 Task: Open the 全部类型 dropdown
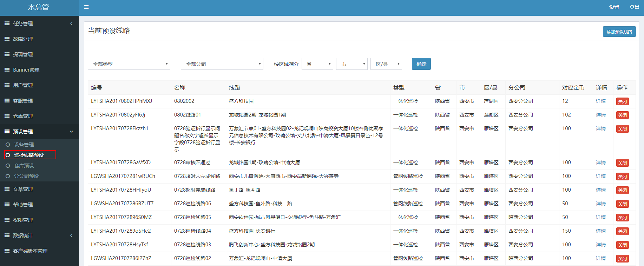129,64
